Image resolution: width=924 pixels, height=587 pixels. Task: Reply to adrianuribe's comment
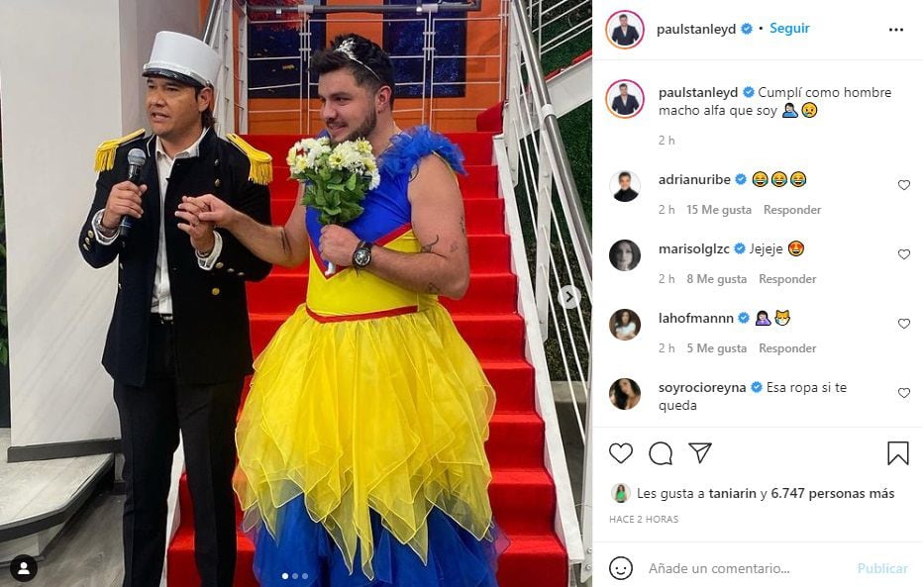pos(792,210)
